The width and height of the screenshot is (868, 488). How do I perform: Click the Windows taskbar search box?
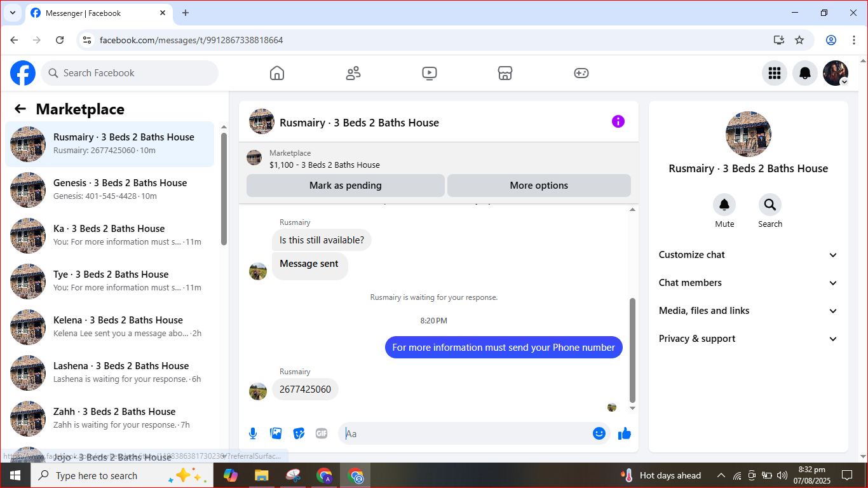(x=121, y=475)
